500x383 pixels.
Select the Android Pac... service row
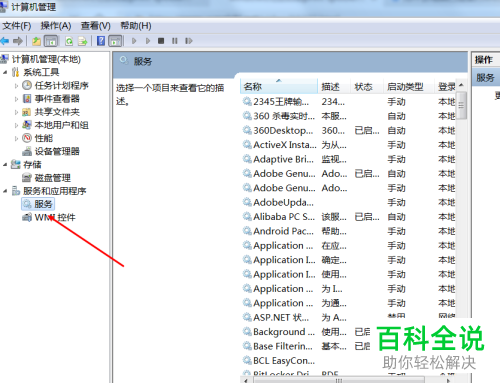[x=348, y=231]
